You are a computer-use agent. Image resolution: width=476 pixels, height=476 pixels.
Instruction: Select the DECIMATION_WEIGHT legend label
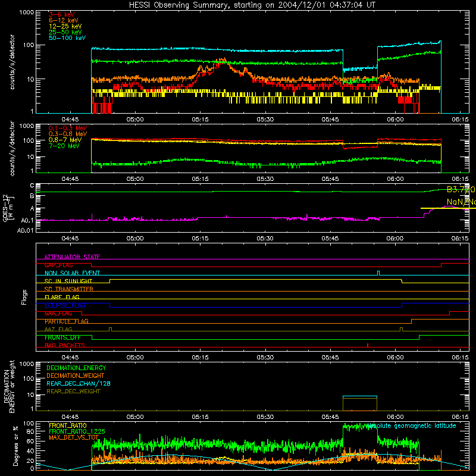pos(76,375)
